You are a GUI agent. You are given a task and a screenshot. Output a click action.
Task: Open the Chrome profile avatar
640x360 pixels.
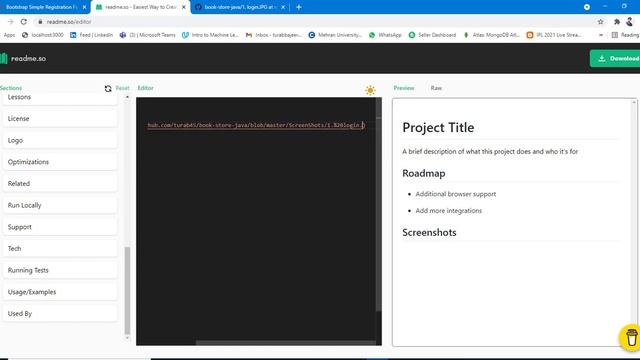tap(630, 22)
